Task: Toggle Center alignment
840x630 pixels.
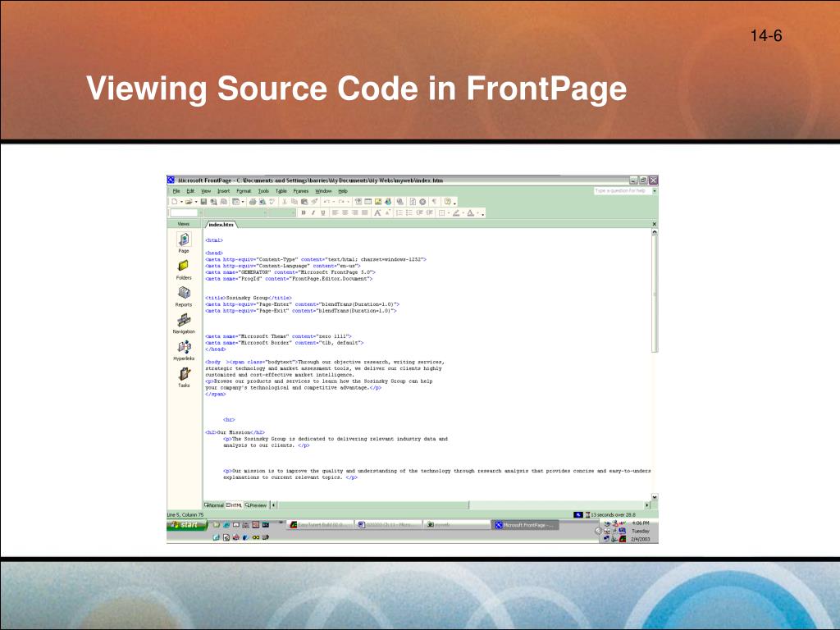Action: [345, 212]
